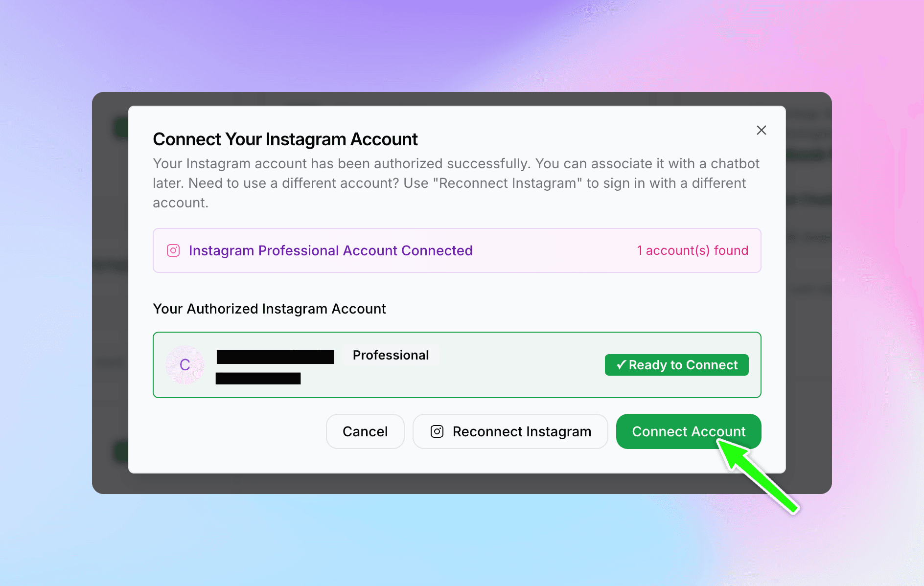Click the Connect Your Instagram Account title

pos(285,139)
